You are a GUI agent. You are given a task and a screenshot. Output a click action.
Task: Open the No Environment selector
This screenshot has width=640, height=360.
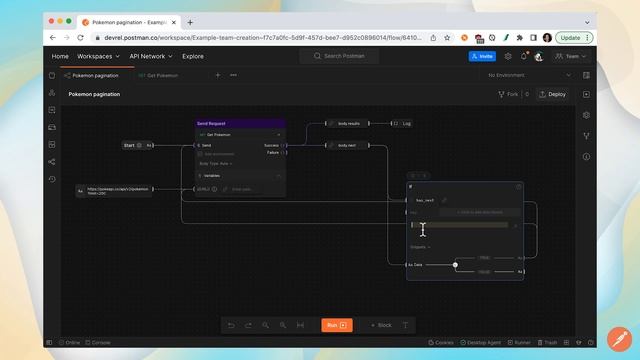pos(529,75)
